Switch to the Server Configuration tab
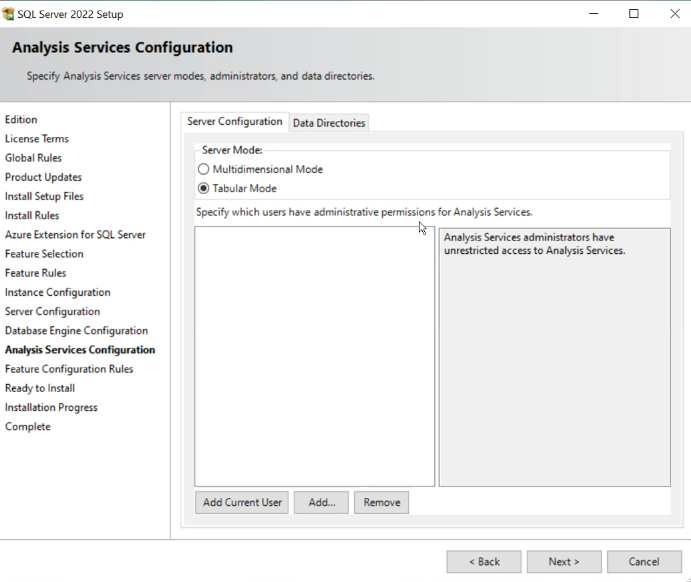The width and height of the screenshot is (691, 582). (234, 122)
